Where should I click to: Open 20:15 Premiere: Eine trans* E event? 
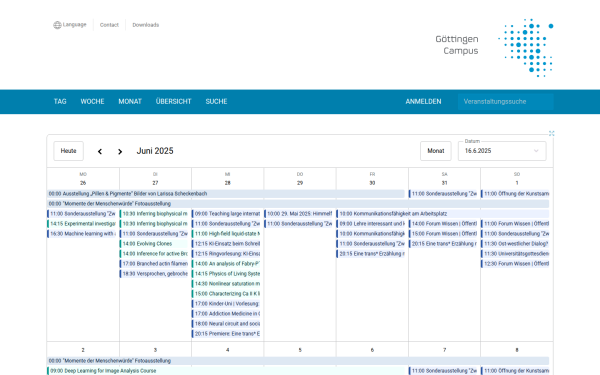[226, 333]
